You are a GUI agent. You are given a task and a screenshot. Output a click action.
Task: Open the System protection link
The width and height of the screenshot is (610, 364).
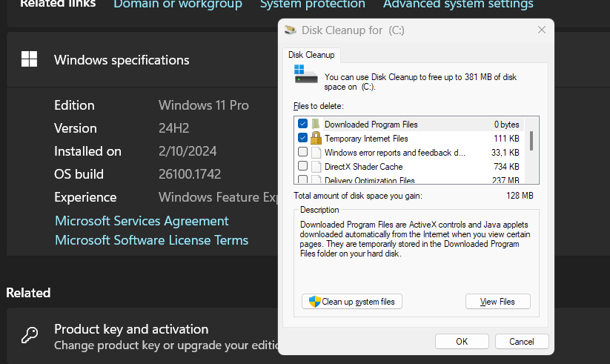tap(312, 4)
